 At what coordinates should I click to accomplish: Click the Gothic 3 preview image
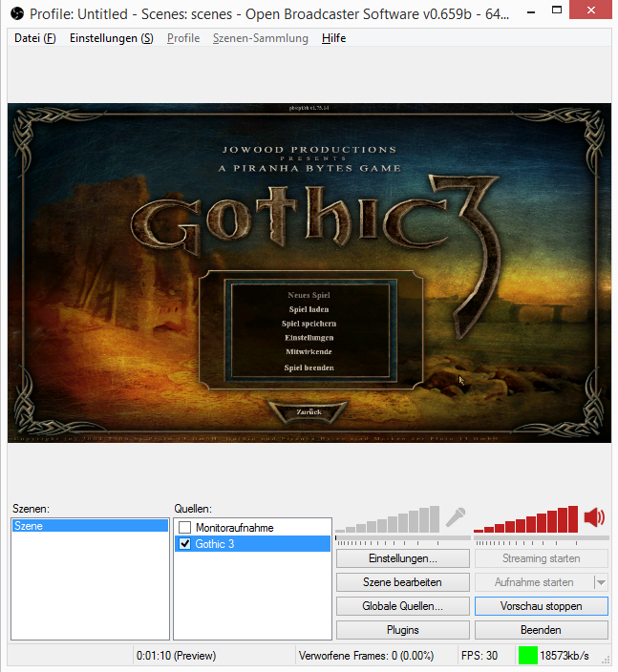pos(309,273)
